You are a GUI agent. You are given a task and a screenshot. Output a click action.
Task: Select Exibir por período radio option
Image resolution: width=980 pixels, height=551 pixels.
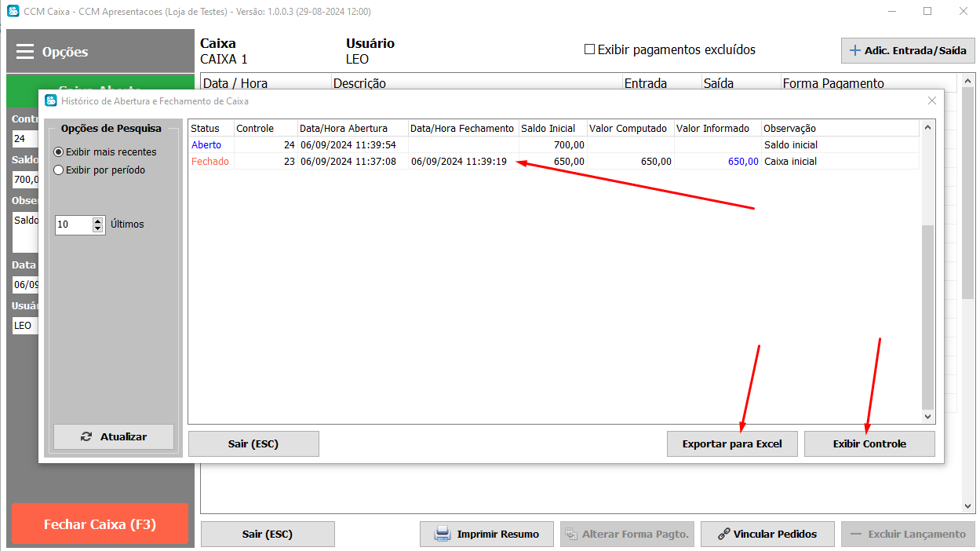58,170
